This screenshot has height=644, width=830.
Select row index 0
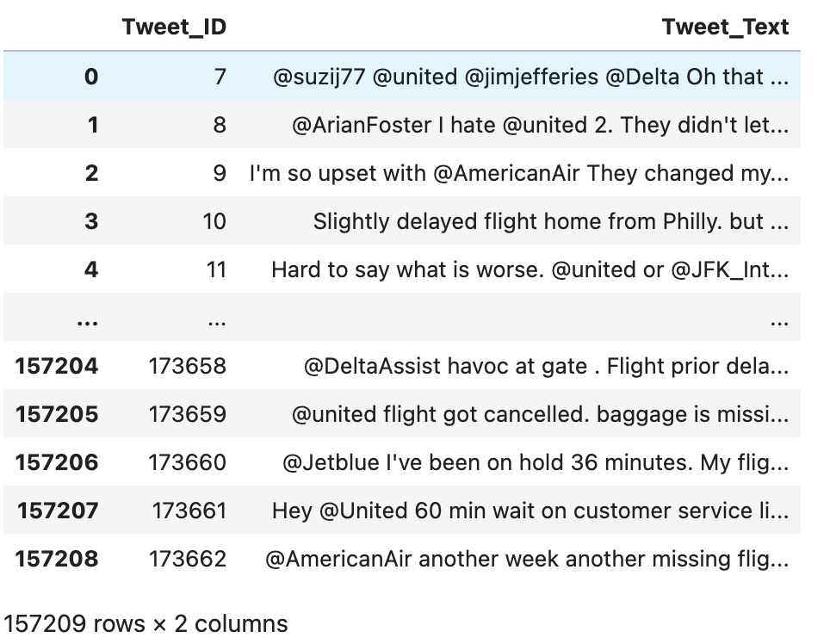91,77
